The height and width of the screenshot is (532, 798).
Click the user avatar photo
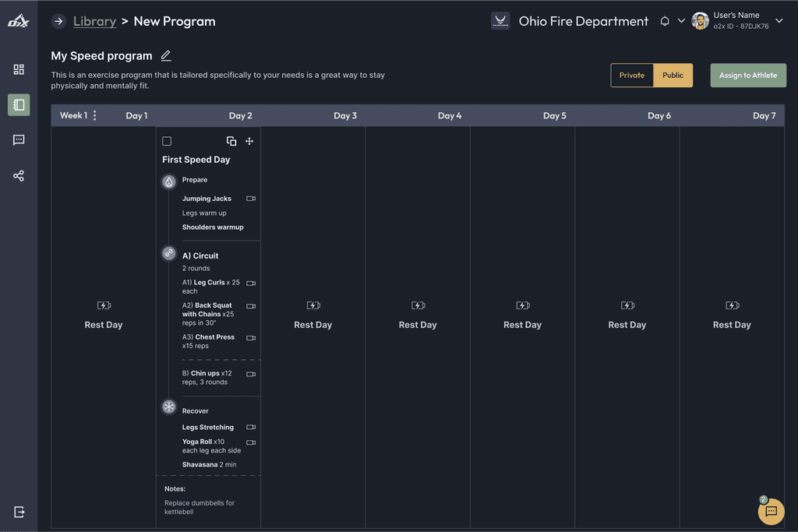coord(701,21)
